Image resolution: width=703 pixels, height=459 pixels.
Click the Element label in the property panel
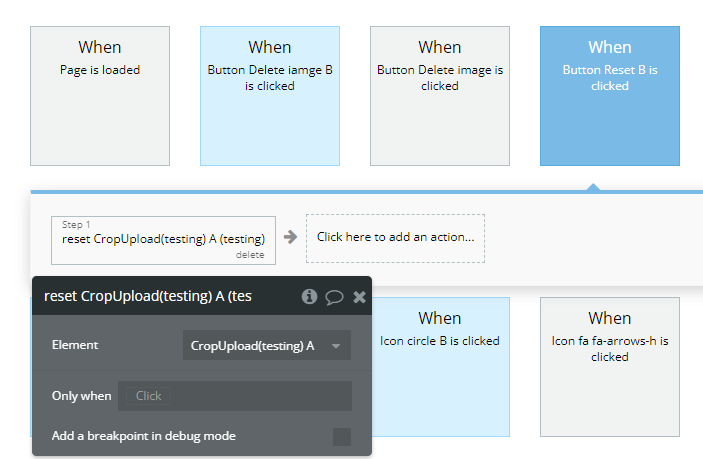tap(75, 345)
